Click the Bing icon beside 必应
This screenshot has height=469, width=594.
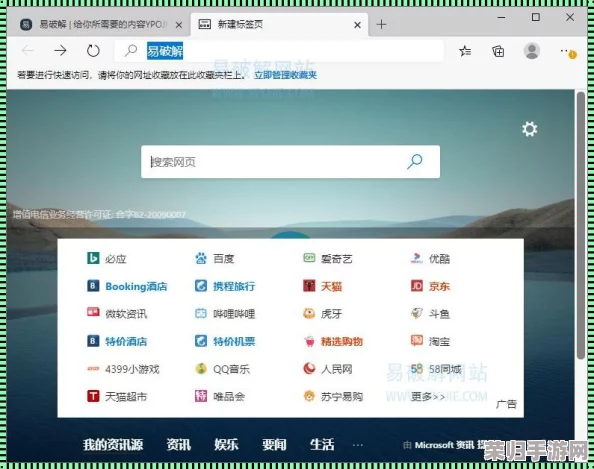[x=93, y=258]
